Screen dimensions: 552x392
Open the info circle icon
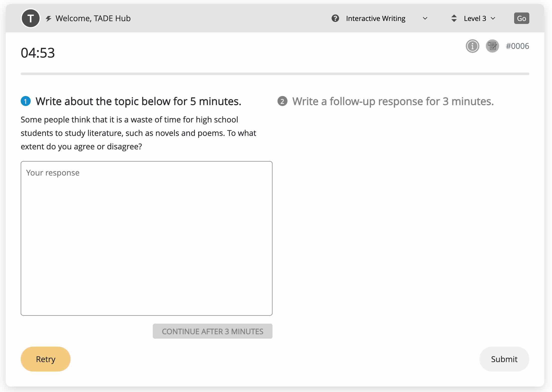472,46
